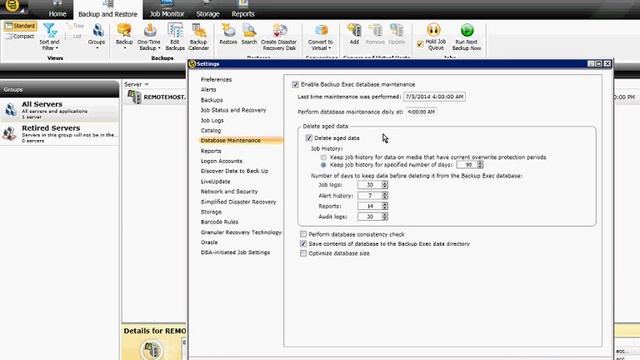
Task: Open Job Status and Recovery settings
Action: tap(233, 110)
